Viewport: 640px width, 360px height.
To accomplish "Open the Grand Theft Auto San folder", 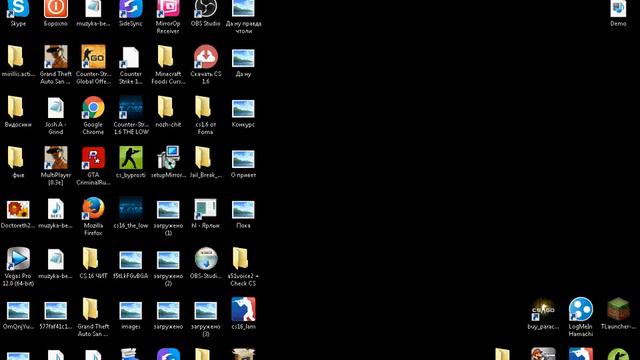I will 90,309.
